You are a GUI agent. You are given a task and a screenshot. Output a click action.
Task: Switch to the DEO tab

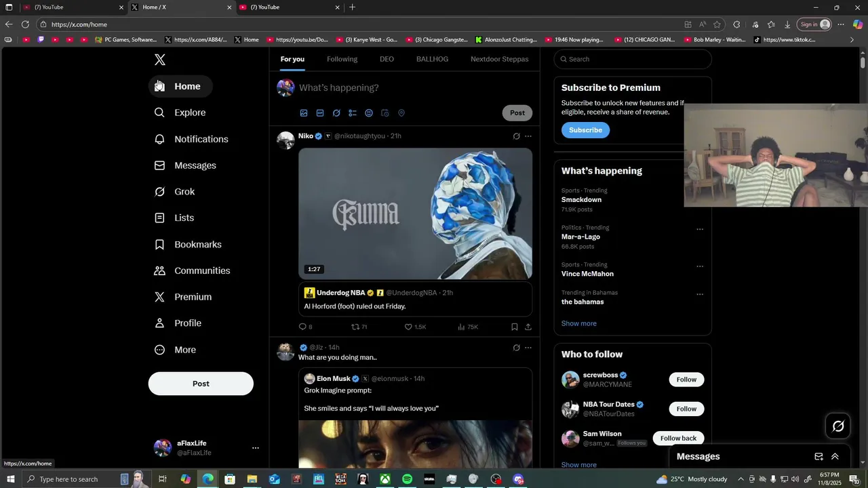[x=387, y=59]
